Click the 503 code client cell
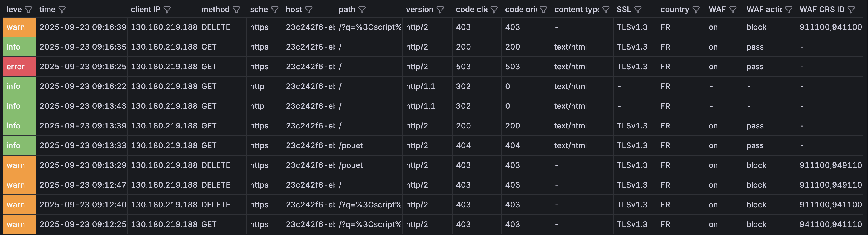The width and height of the screenshot is (868, 235). point(463,67)
